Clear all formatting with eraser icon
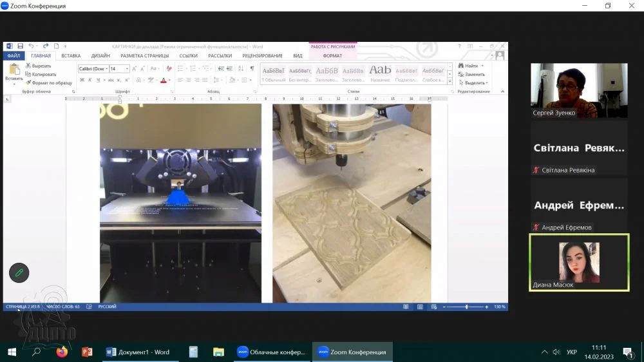644x362 pixels. (x=169, y=69)
